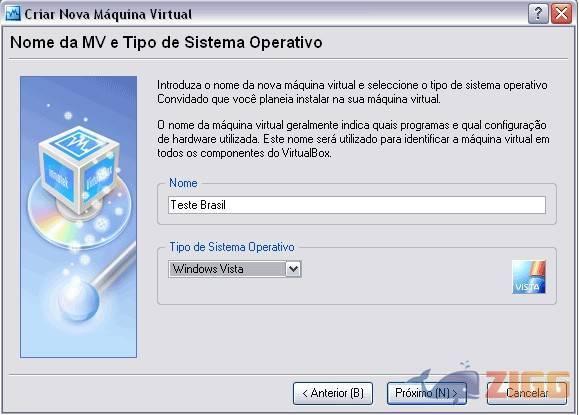This screenshot has width=579, height=415.
Task: Click the magic wand orb in the illustration
Action: pos(79,300)
